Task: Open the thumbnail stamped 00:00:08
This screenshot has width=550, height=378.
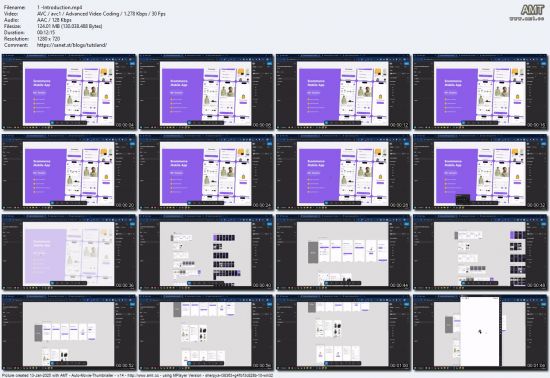Action: (x=206, y=92)
